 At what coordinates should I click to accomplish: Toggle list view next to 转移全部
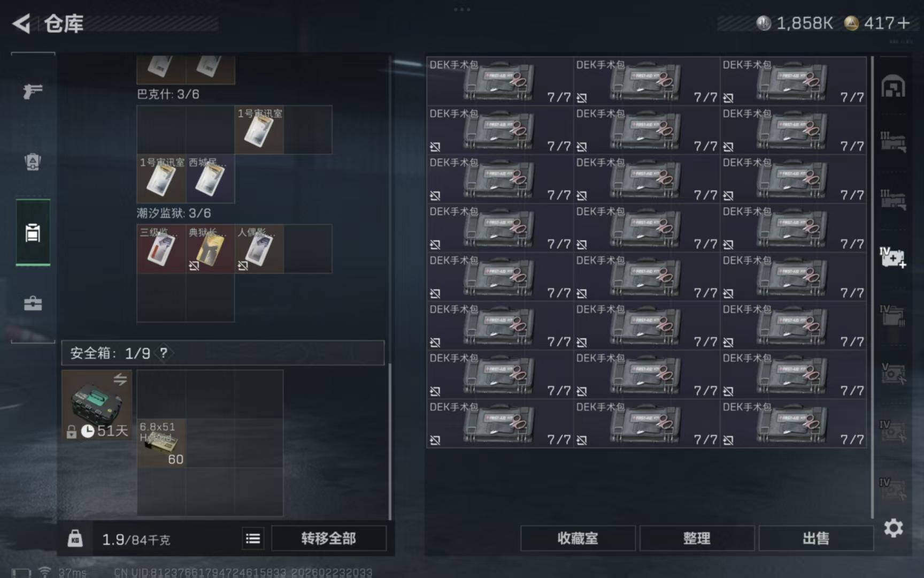[x=253, y=538]
